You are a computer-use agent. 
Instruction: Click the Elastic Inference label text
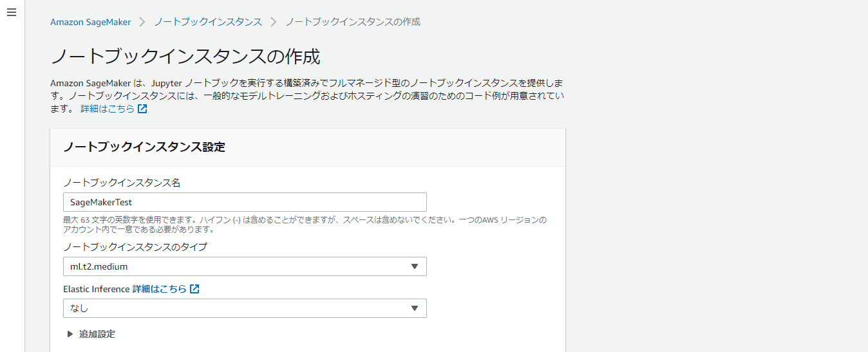(96, 289)
